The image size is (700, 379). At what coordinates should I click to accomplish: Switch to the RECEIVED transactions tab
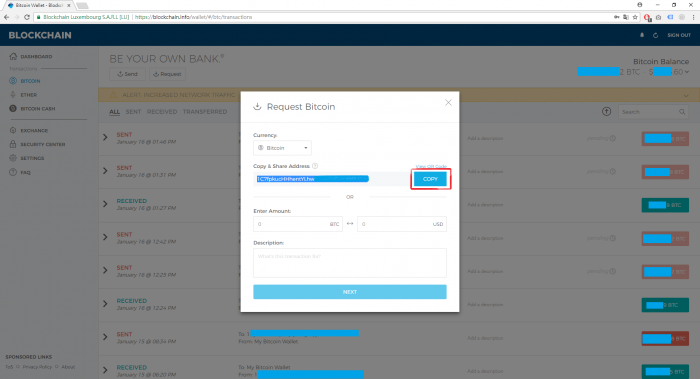(162, 112)
